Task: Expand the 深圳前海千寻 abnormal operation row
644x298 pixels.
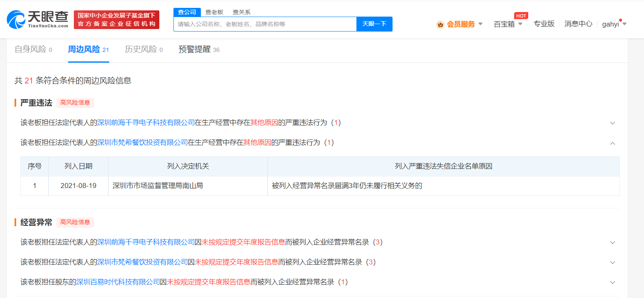Action: 612,242
